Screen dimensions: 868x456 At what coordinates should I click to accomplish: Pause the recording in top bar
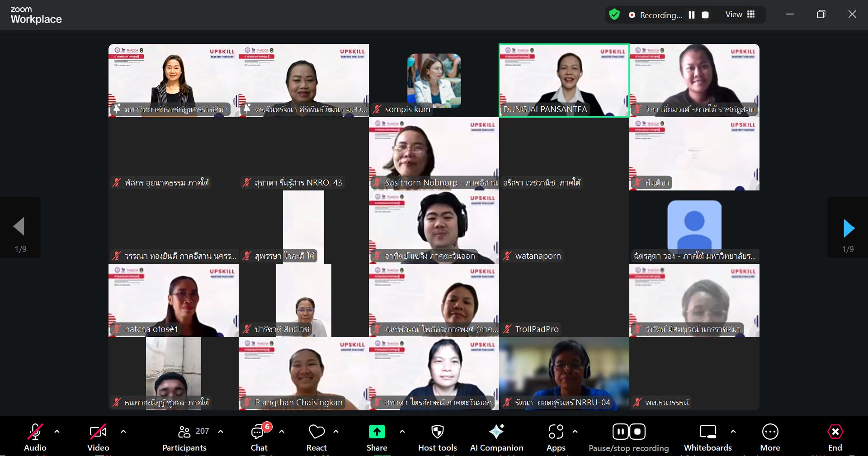pyautogui.click(x=691, y=15)
